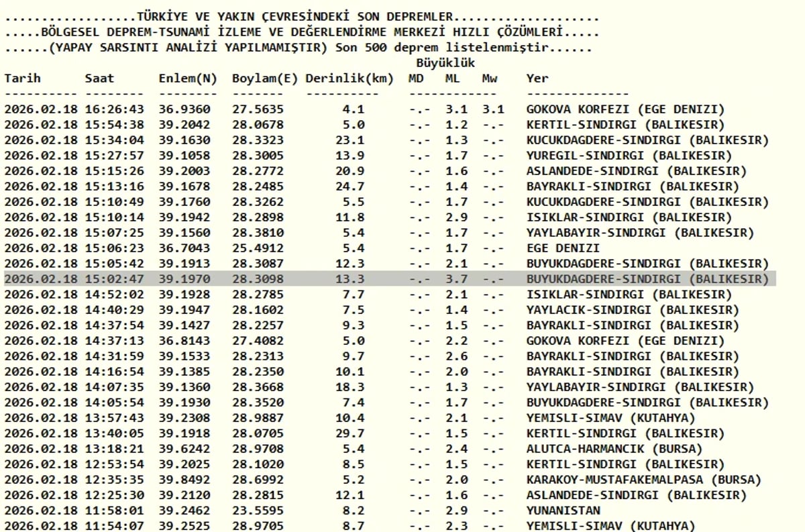The width and height of the screenshot is (805, 532).
Task: Click the 'MD' magnitude column header
Action: [x=416, y=78]
